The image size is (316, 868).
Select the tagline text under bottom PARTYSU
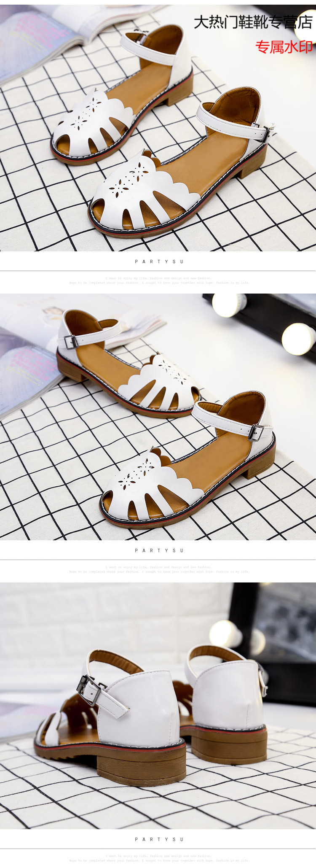click(159, 858)
